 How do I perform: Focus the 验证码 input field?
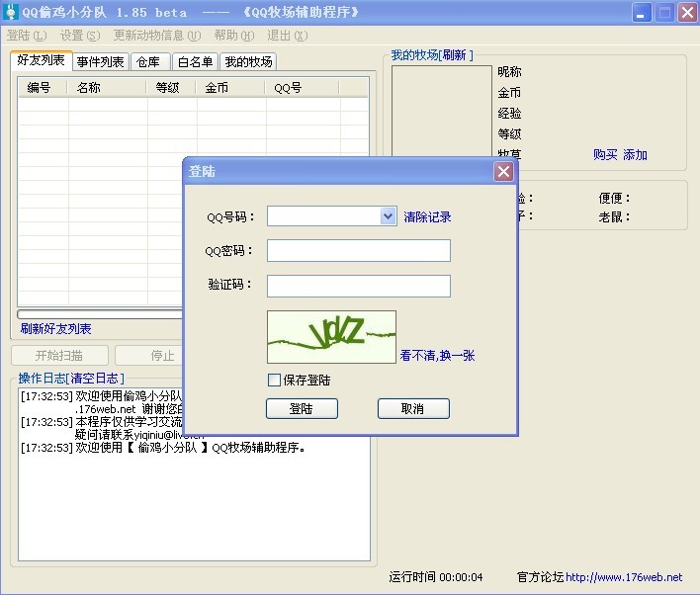click(x=359, y=286)
